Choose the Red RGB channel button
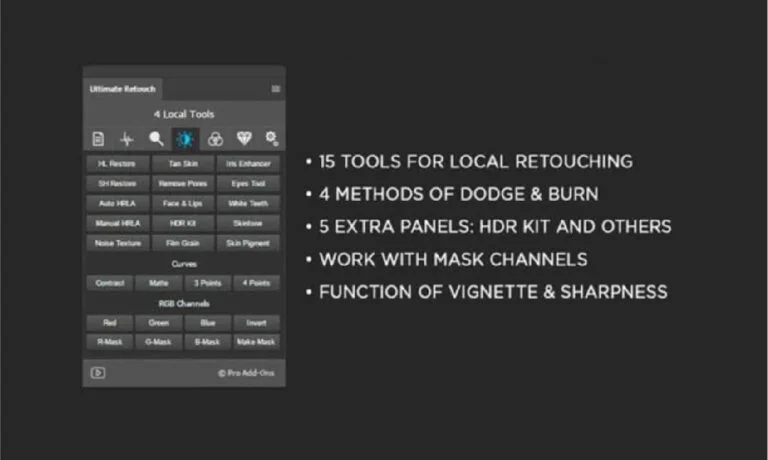The width and height of the screenshot is (768, 460). 110,323
